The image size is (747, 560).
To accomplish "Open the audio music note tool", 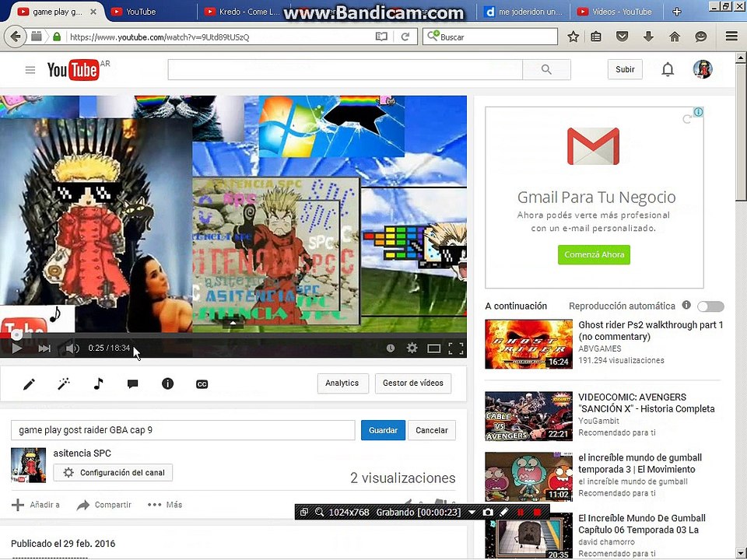I will pos(98,383).
